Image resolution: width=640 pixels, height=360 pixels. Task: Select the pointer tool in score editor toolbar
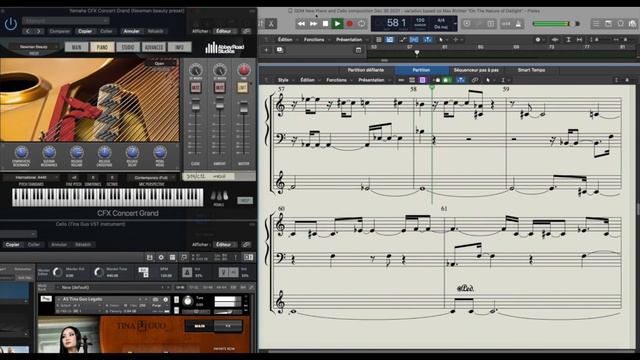(x=488, y=80)
